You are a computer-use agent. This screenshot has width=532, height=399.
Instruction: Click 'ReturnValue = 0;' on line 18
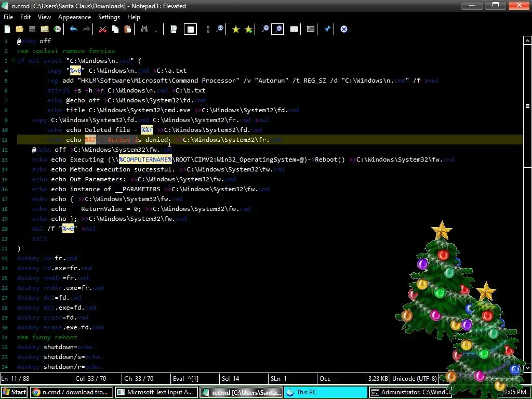111,209
